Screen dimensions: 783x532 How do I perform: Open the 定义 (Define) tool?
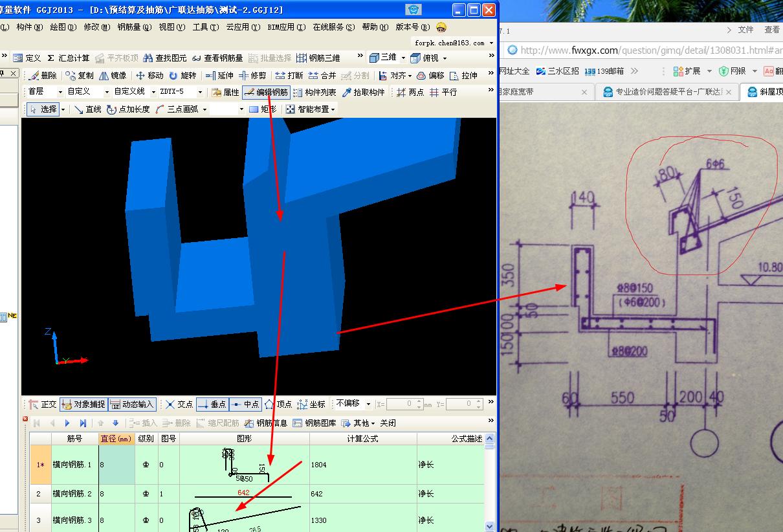pos(27,58)
